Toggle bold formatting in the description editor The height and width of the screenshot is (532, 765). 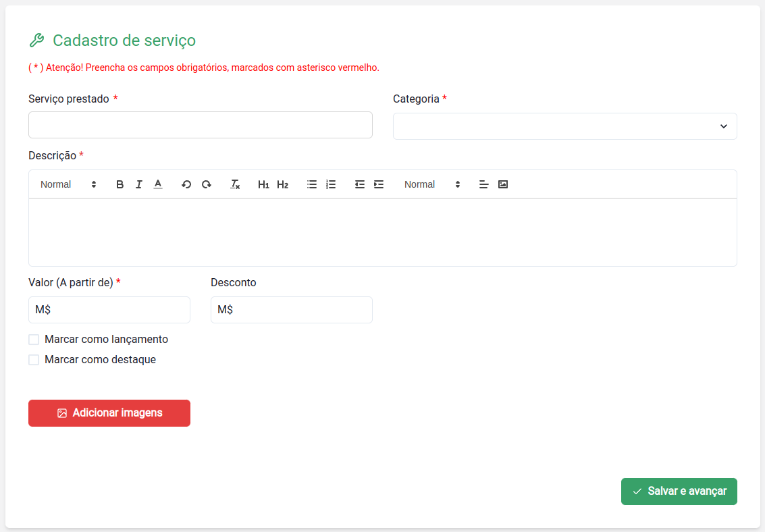[x=120, y=184]
